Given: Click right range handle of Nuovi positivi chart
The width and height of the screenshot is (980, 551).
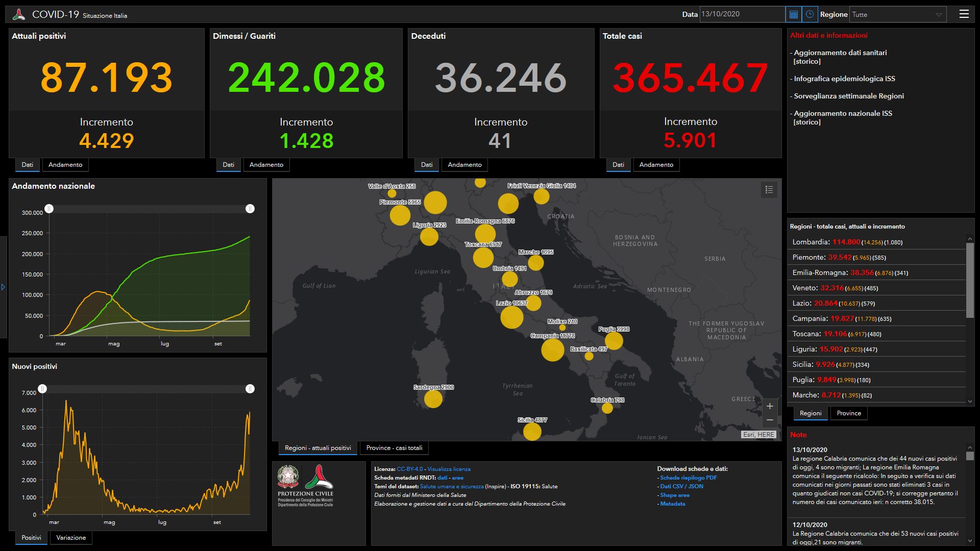Looking at the screenshot, I should click(x=250, y=389).
